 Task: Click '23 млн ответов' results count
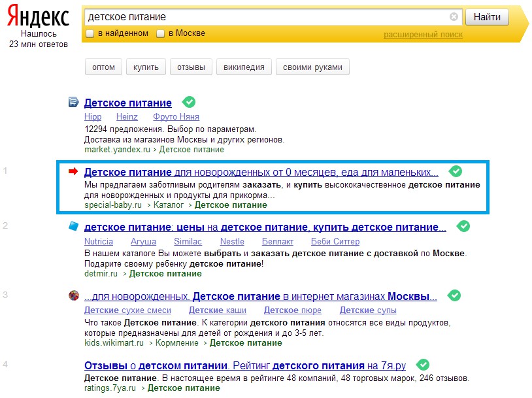(39, 44)
